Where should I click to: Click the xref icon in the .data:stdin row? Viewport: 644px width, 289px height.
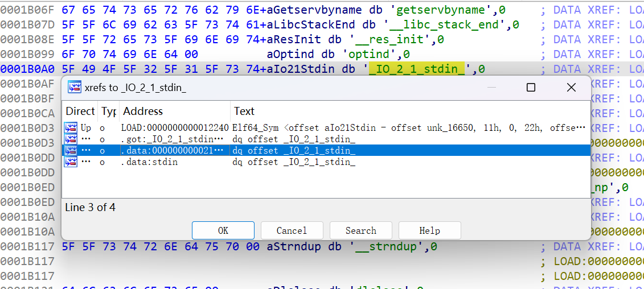pyautogui.click(x=71, y=162)
